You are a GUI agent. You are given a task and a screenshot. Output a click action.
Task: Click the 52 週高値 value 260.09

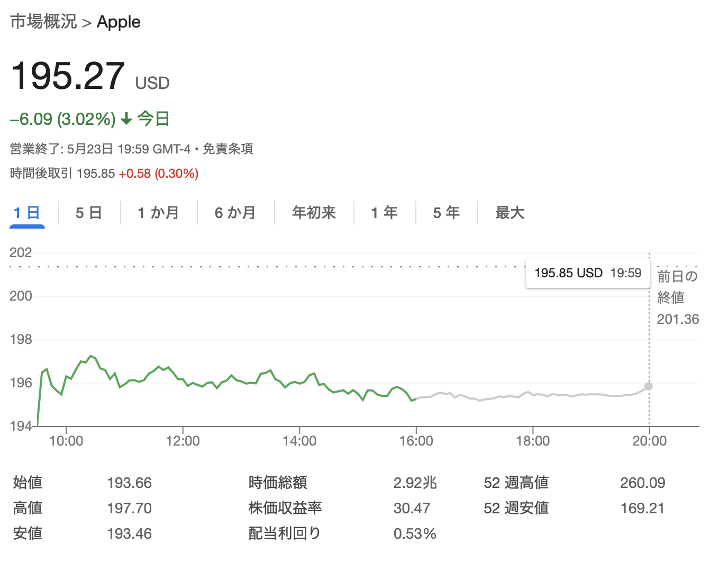[x=643, y=483]
